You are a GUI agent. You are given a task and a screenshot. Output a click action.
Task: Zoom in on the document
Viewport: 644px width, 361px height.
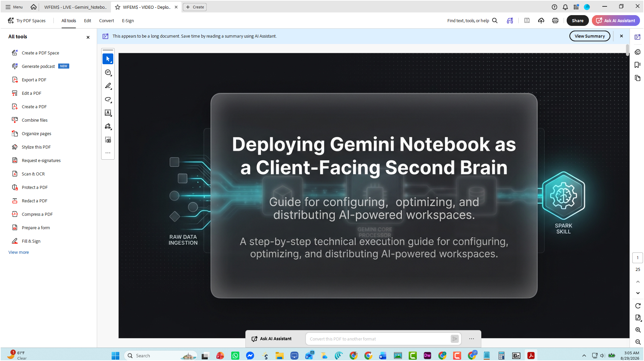pos(638,330)
